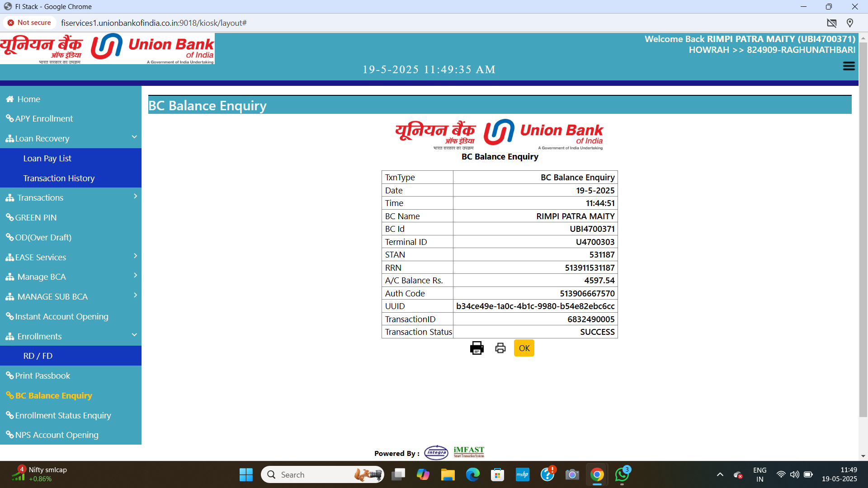Image resolution: width=868 pixels, height=488 pixels.
Task: Click the Home icon in sidebar
Action: (9, 99)
